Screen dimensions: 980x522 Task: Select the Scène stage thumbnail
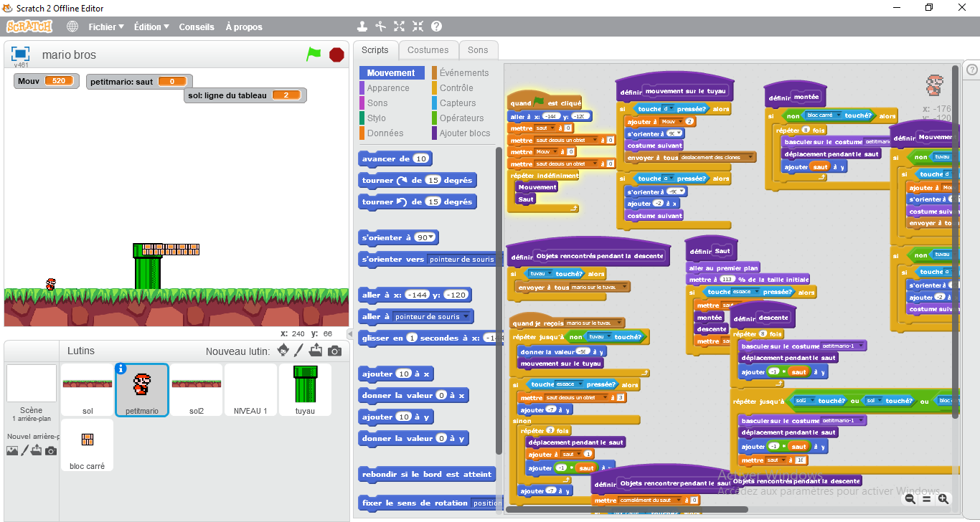point(31,393)
